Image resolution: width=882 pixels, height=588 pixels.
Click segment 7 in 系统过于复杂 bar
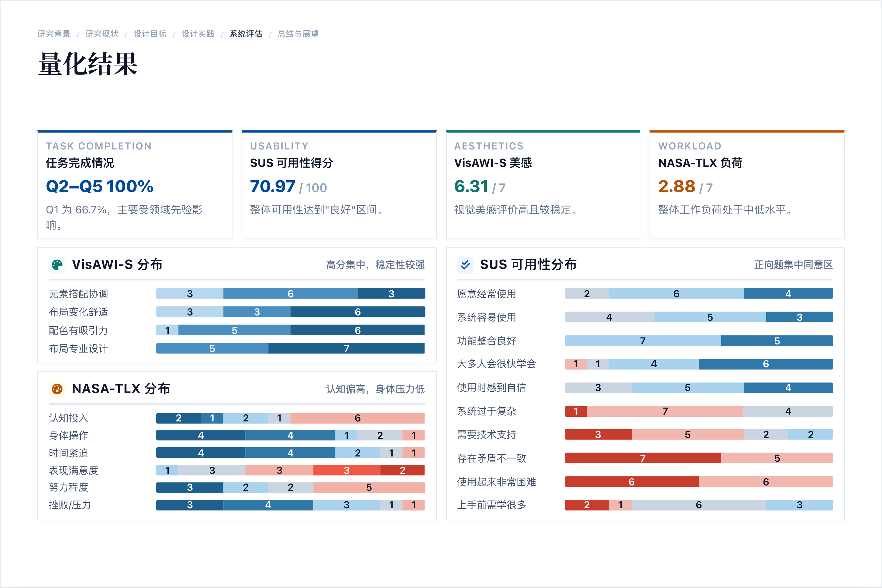point(665,411)
